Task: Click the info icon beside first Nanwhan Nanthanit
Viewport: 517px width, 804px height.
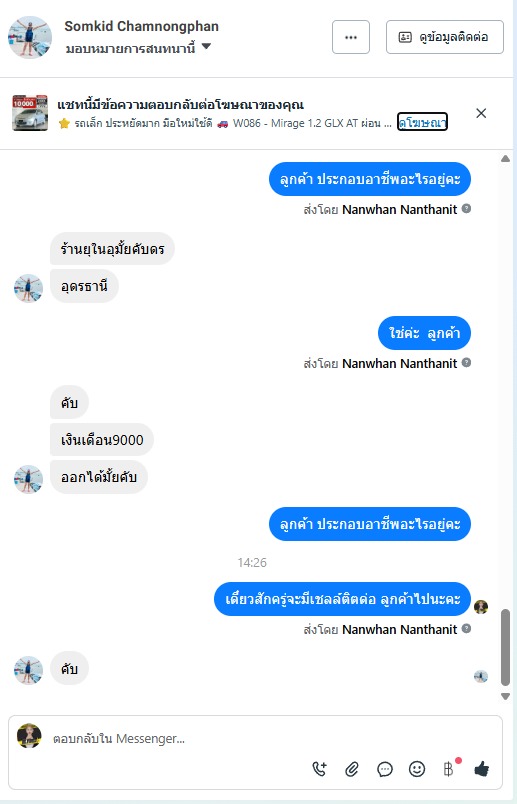Action: pyautogui.click(x=466, y=208)
